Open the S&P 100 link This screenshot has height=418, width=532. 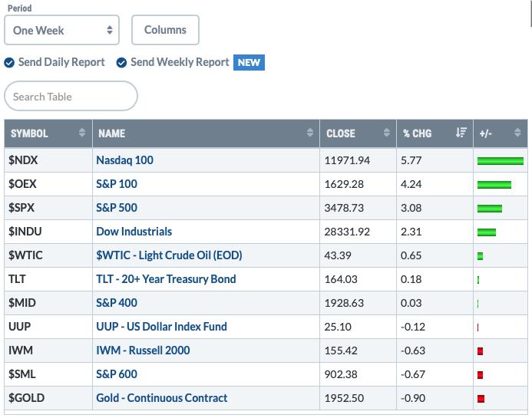click(117, 184)
